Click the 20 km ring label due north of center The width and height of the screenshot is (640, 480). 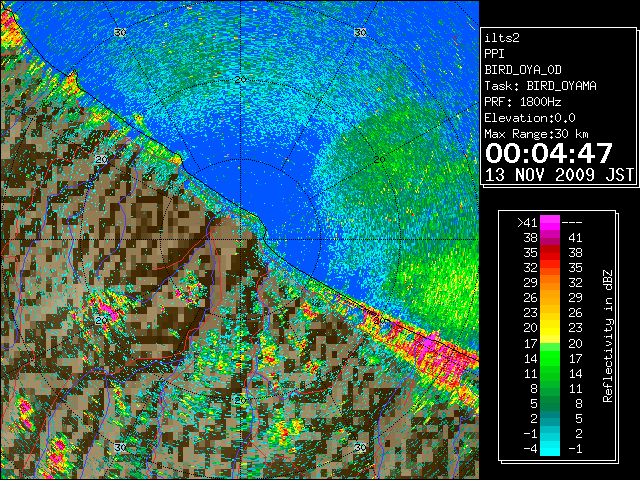click(240, 80)
